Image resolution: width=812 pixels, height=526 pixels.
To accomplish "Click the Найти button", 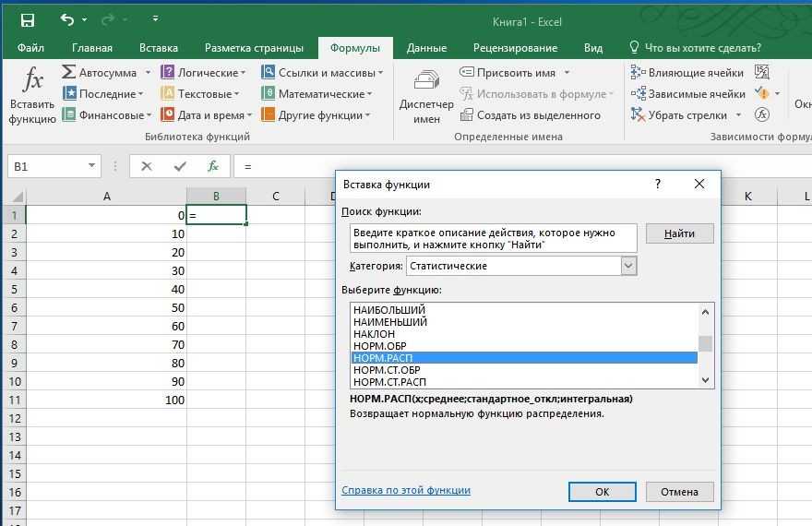I will point(679,233).
